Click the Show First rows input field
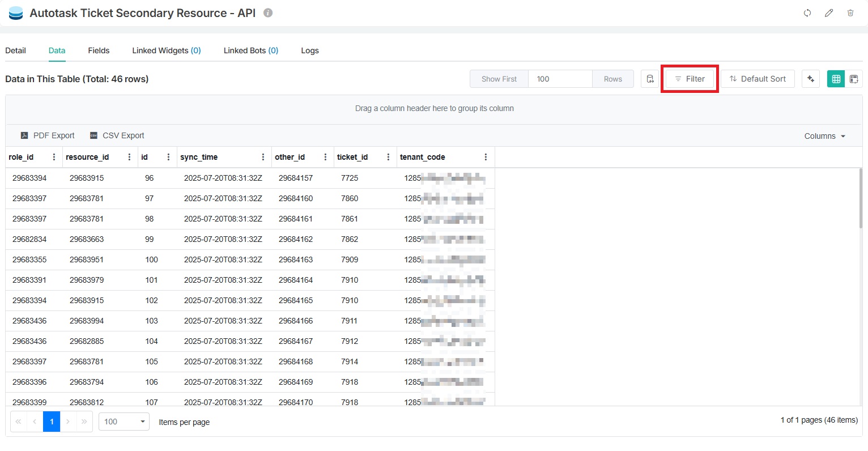 tap(560, 79)
